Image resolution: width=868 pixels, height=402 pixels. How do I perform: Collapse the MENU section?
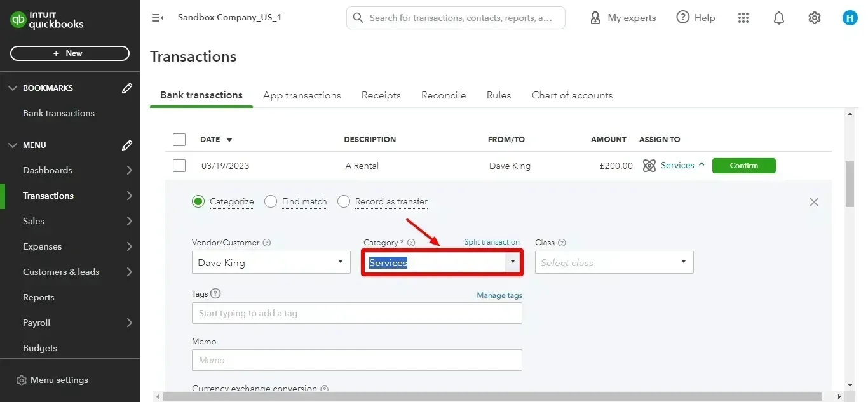(13, 145)
